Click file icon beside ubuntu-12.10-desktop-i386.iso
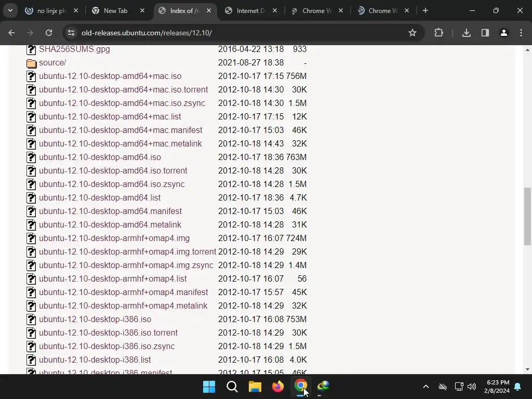Image resolution: width=532 pixels, height=399 pixels. (31, 320)
